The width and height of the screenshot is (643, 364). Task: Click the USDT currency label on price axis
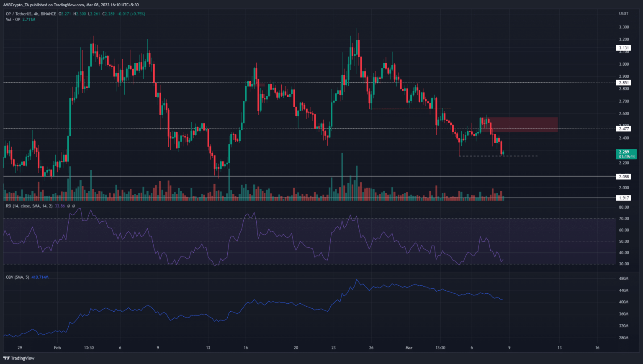[624, 14]
